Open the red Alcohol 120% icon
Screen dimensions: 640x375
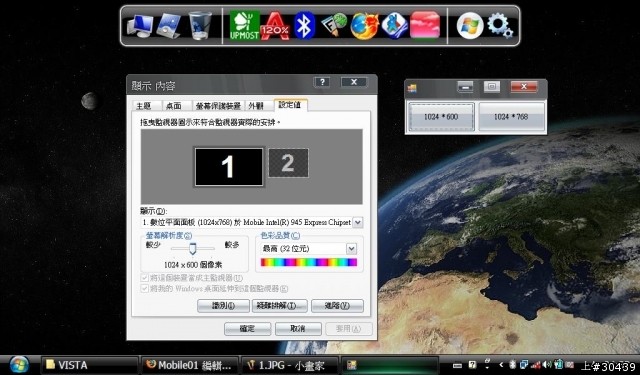pos(275,26)
